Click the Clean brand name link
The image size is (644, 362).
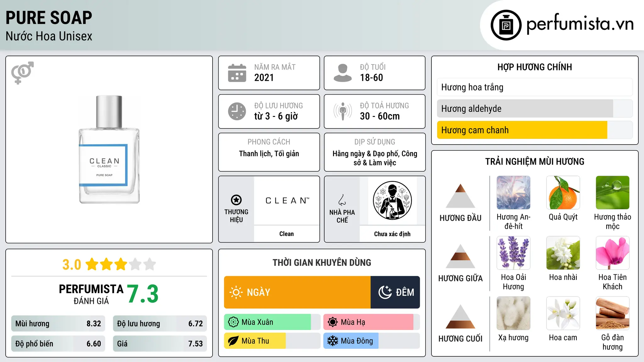[286, 234]
